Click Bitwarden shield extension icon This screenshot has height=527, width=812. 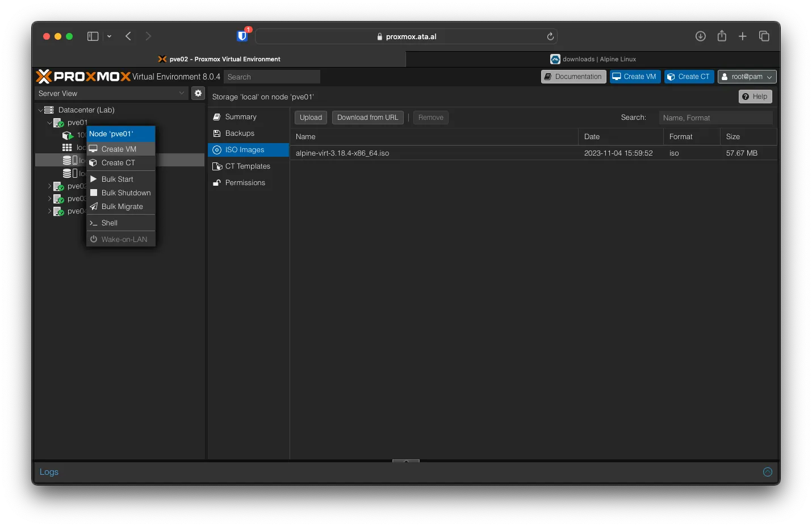point(242,36)
